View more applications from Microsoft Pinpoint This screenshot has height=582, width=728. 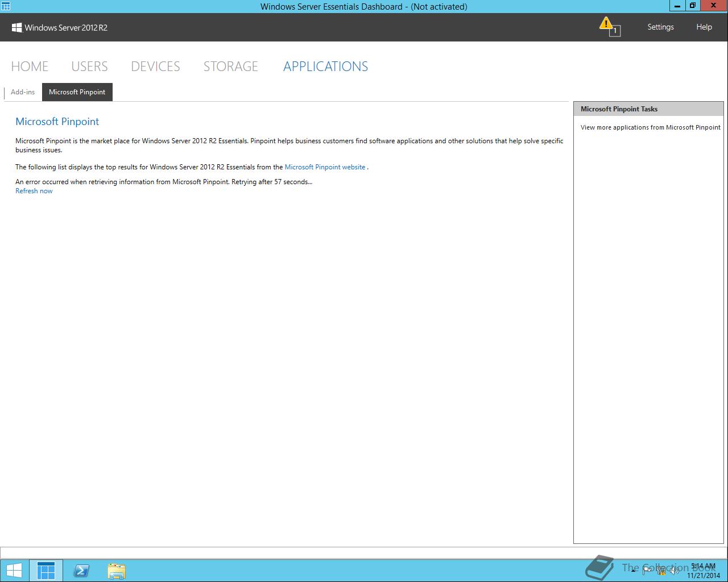click(x=651, y=127)
